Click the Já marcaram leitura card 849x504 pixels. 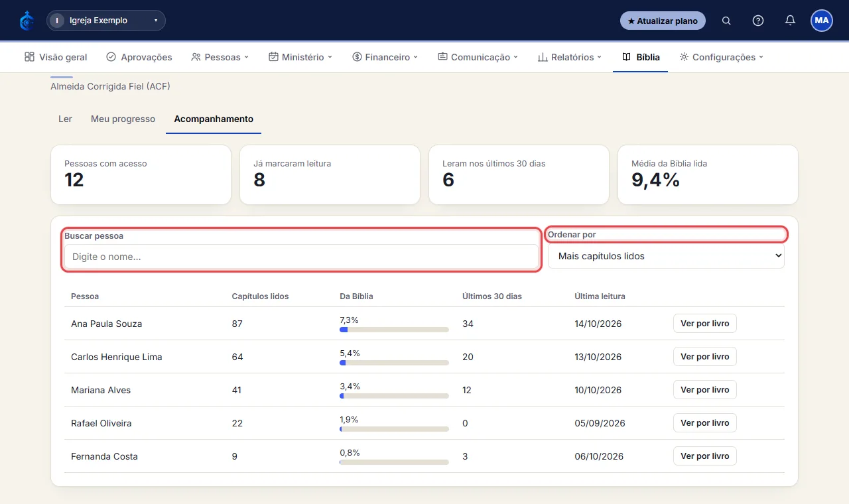(330, 175)
